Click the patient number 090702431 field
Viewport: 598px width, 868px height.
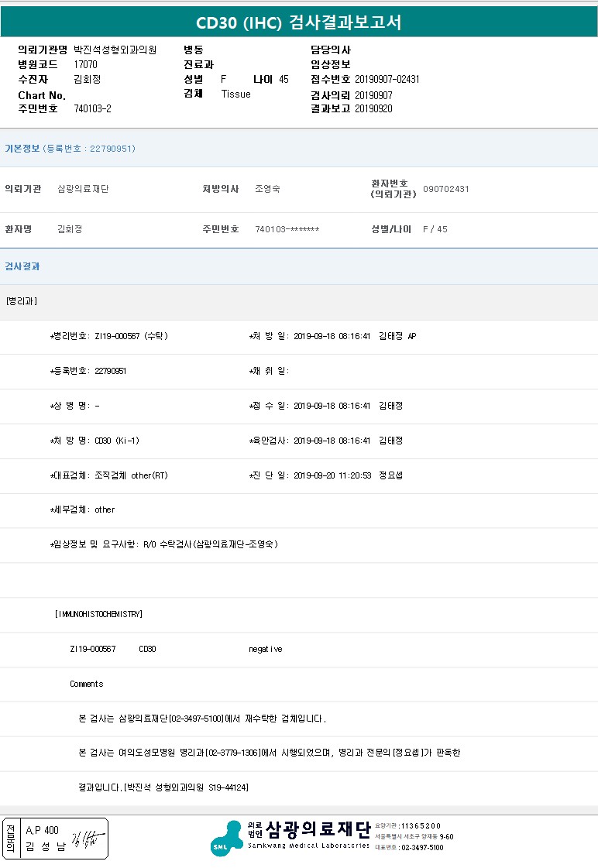tap(445, 189)
